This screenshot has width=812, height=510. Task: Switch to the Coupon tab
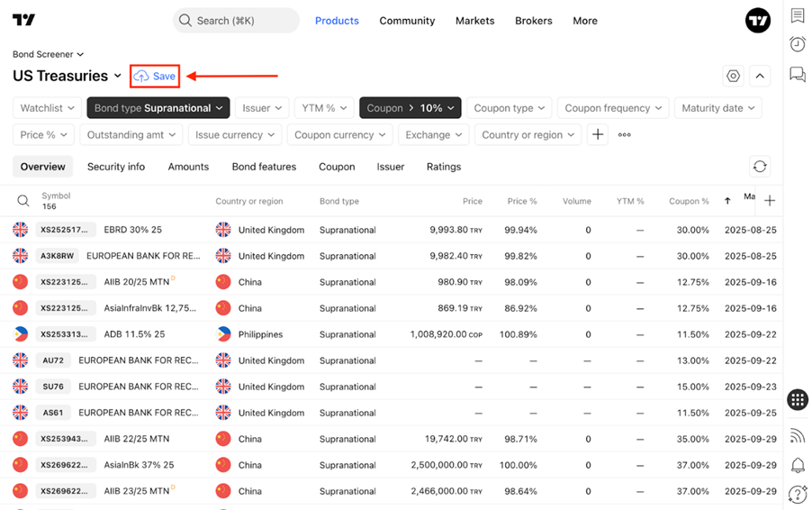(337, 167)
